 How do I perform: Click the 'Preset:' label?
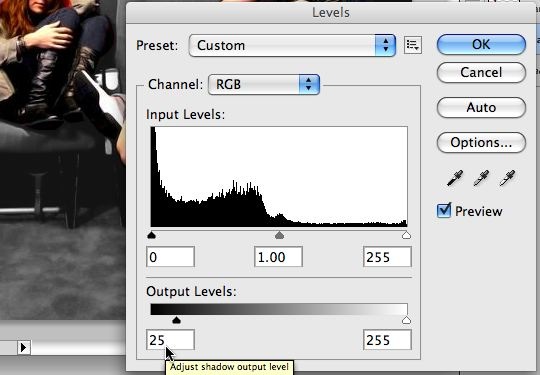pos(157,45)
